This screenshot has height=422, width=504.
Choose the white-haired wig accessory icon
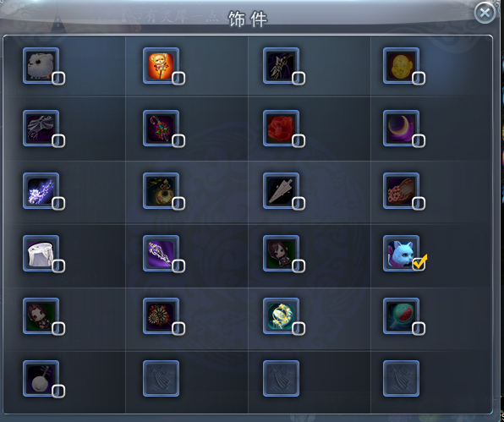click(x=41, y=253)
